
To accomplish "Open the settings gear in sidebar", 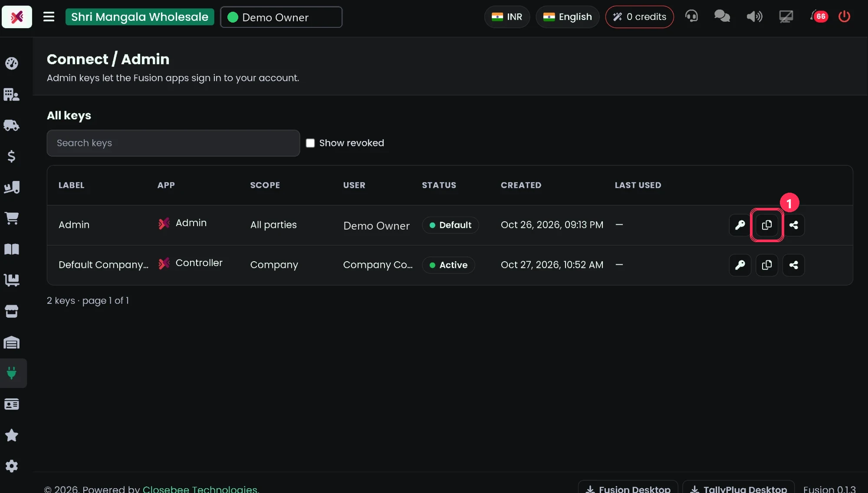I will 12,466.
